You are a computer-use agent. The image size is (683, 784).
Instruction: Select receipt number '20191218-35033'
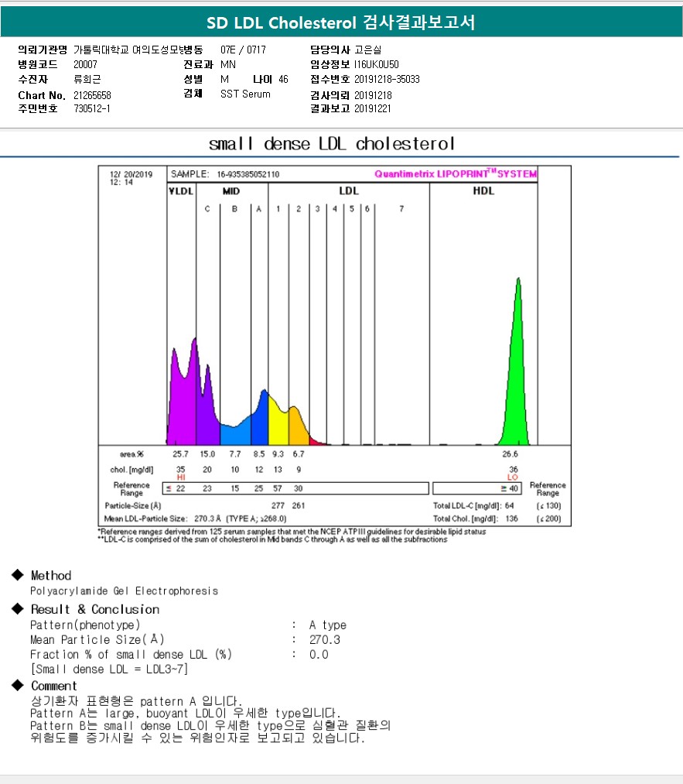click(387, 79)
